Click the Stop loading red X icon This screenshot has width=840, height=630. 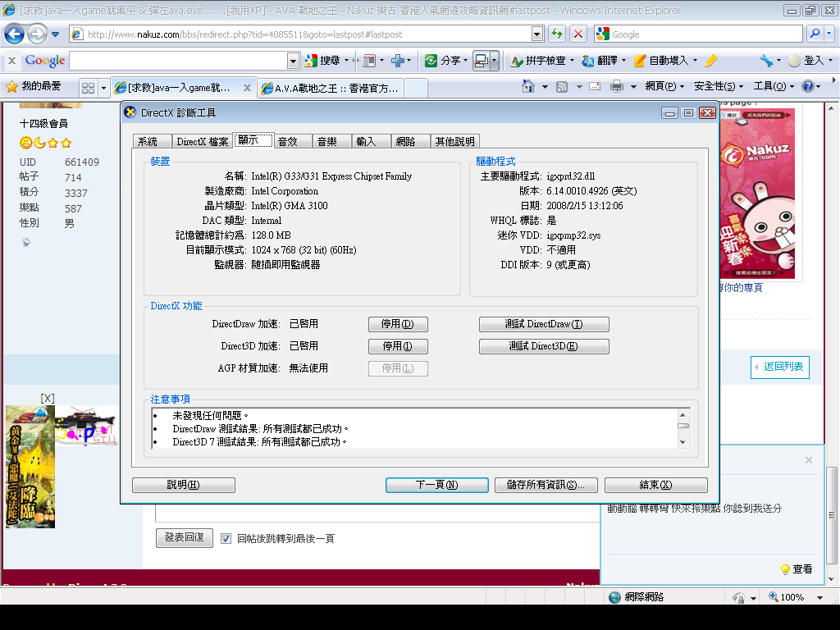[578, 34]
